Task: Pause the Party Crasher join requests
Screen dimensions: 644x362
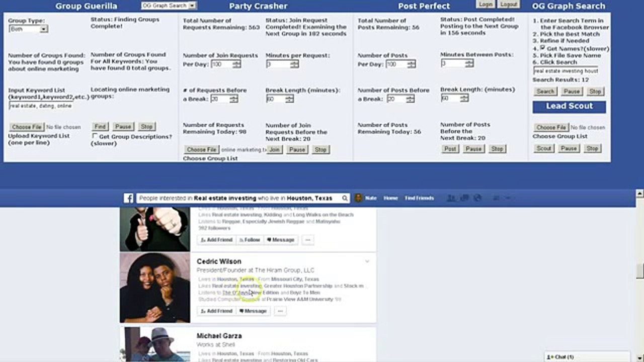Action: [x=297, y=149]
